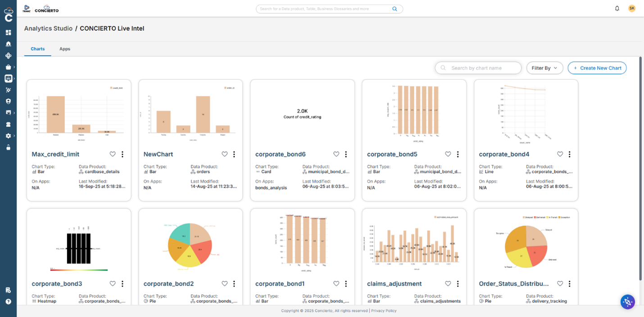Click the help question mark icon at bottom
Image resolution: width=644 pixels, height=317 pixels.
click(x=8, y=301)
